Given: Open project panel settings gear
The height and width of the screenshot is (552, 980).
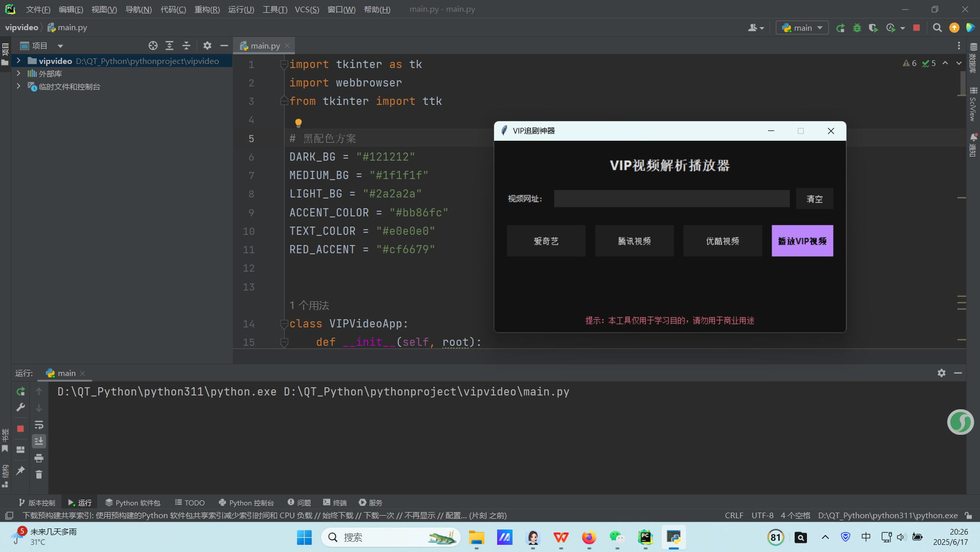Looking at the screenshot, I should pos(207,46).
